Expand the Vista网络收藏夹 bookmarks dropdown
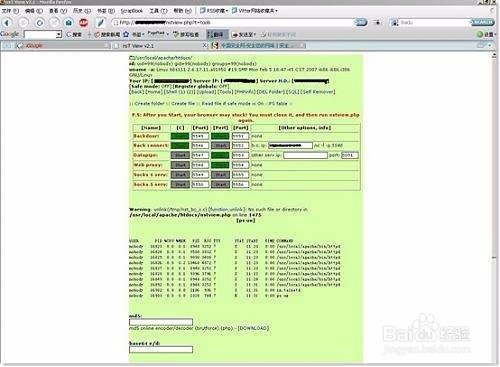Viewport: 500px width, 367px height. click(255, 11)
